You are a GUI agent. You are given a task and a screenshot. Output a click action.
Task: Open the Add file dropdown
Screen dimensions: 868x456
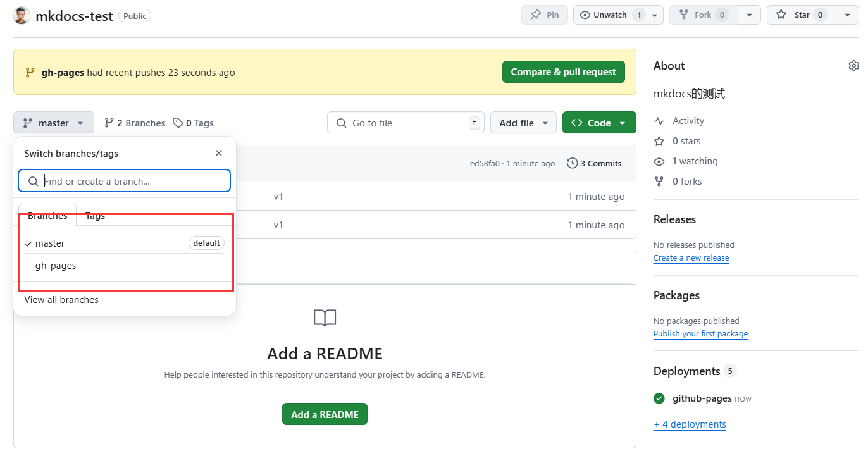[523, 123]
